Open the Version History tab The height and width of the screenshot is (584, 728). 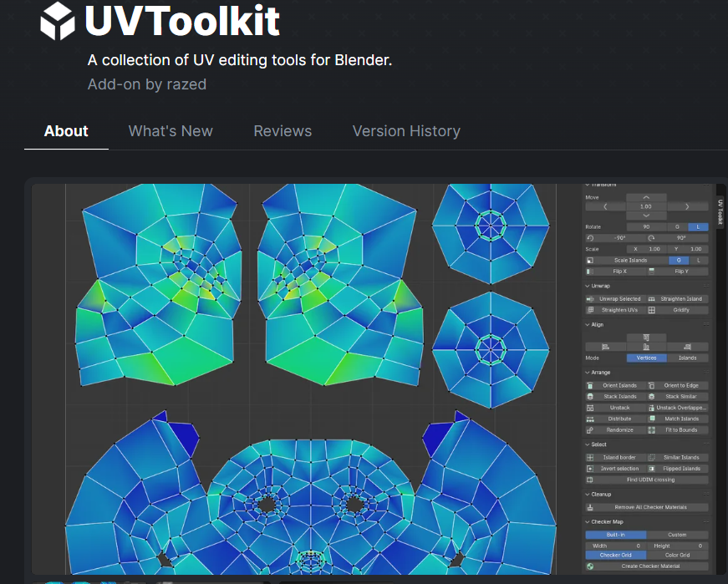(406, 131)
